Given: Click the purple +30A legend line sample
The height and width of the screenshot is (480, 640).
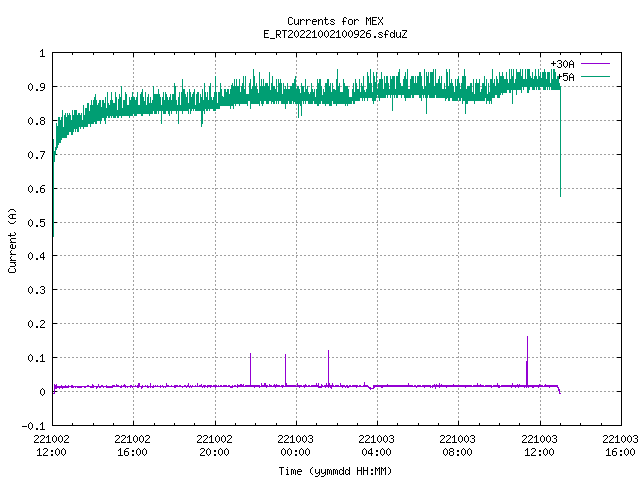Looking at the screenshot, I should coord(595,64).
